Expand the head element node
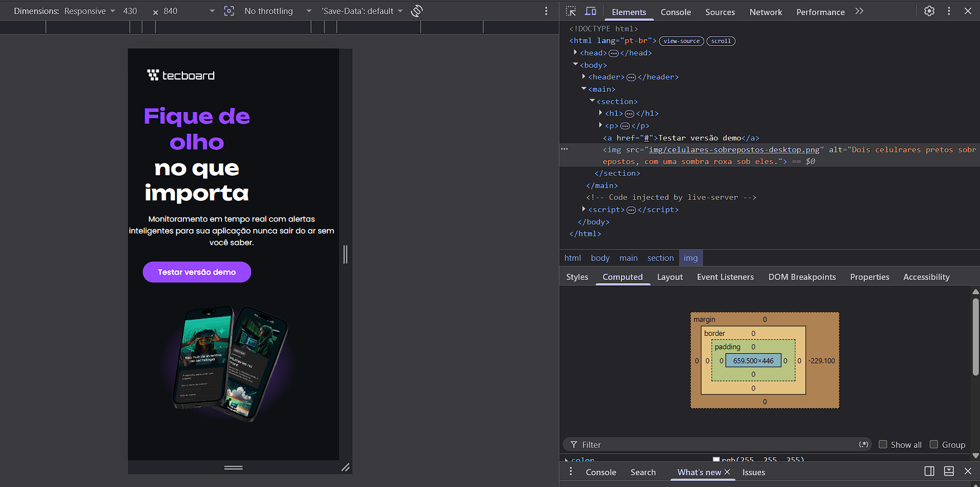 (x=575, y=53)
